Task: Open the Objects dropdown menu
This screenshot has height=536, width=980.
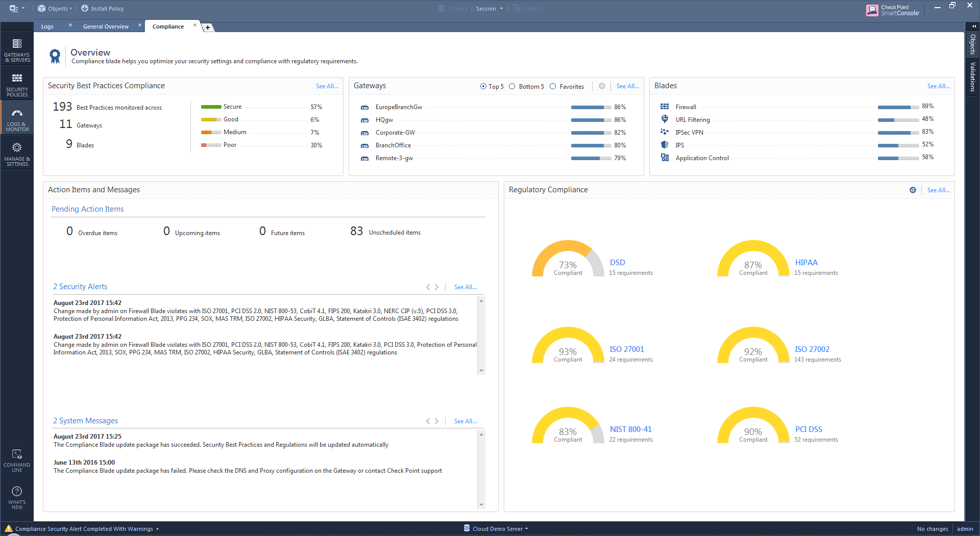Action: (55, 8)
